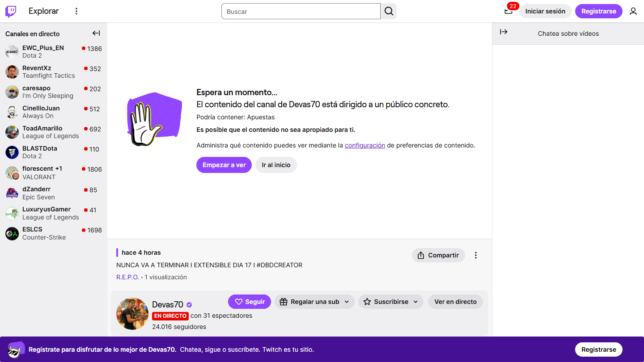
Task: Click the Explorar menu item
Action: click(43, 11)
